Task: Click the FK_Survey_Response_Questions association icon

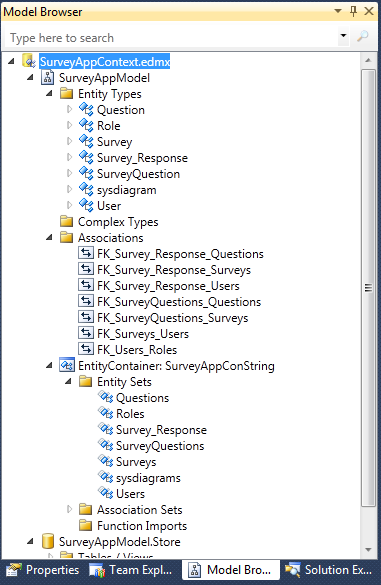Action: click(x=86, y=254)
